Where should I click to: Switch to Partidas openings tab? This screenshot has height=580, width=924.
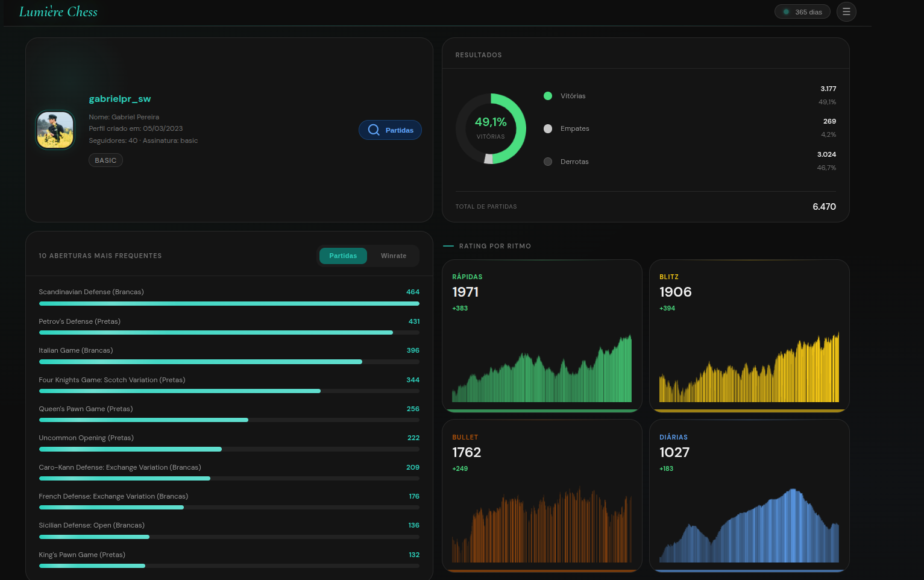click(x=343, y=256)
